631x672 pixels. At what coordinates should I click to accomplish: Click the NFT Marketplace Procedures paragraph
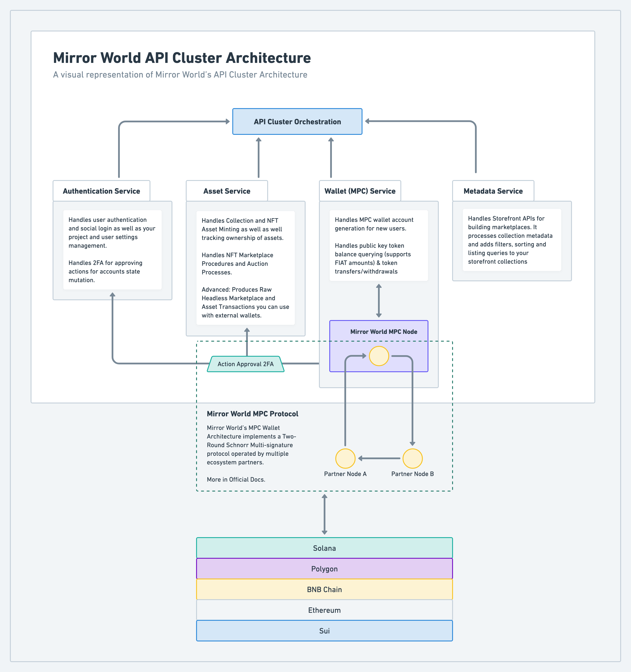[x=237, y=264]
